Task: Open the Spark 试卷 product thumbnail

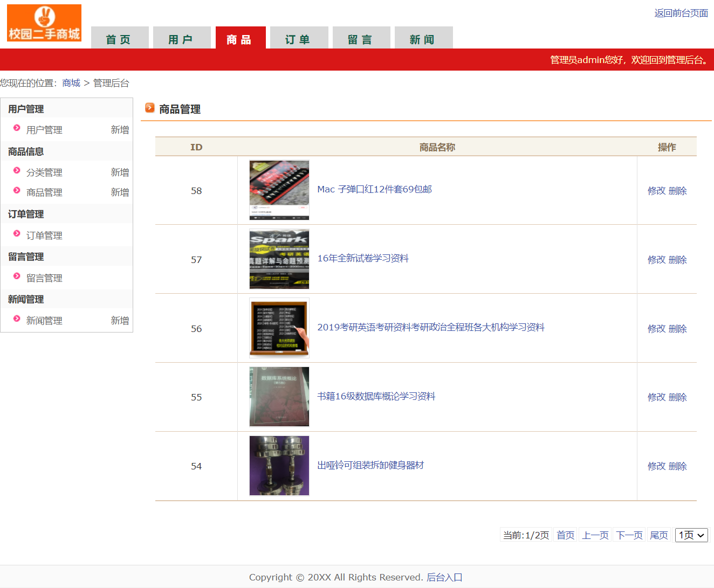Action: click(279, 259)
